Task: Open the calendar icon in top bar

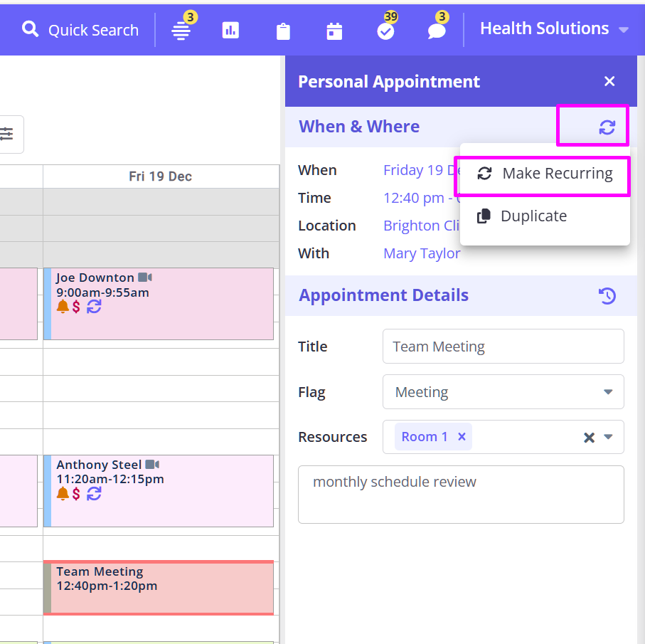Action: [334, 31]
